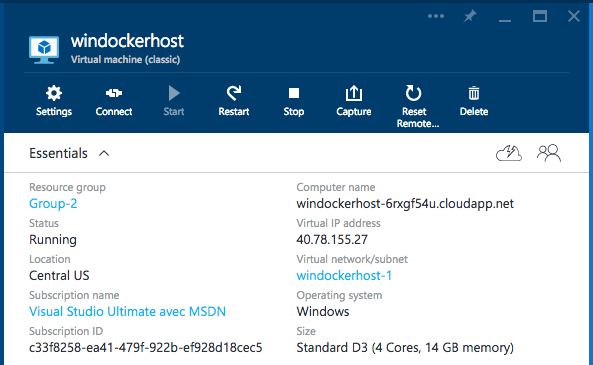The width and height of the screenshot is (593, 365).
Task: Pin the blade with the pin icon
Action: pos(470,16)
